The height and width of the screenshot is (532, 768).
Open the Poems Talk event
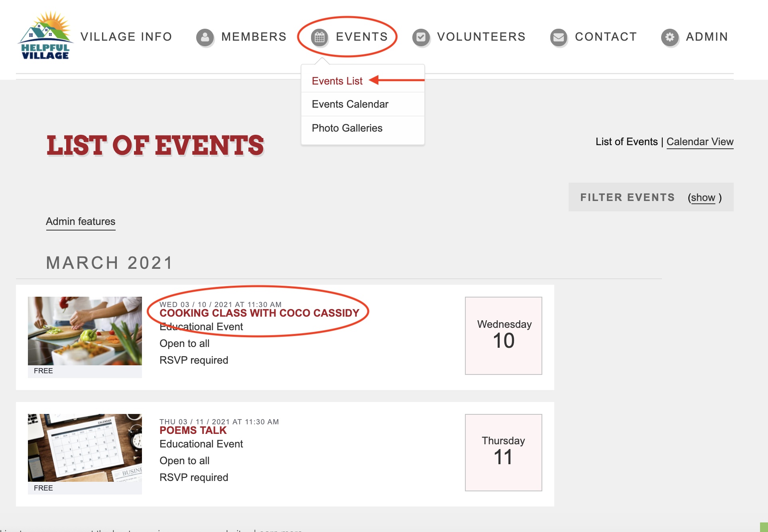point(193,430)
